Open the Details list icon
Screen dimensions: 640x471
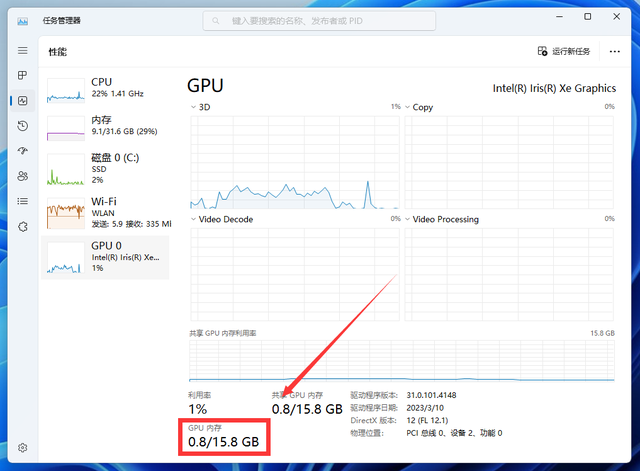[x=22, y=201]
